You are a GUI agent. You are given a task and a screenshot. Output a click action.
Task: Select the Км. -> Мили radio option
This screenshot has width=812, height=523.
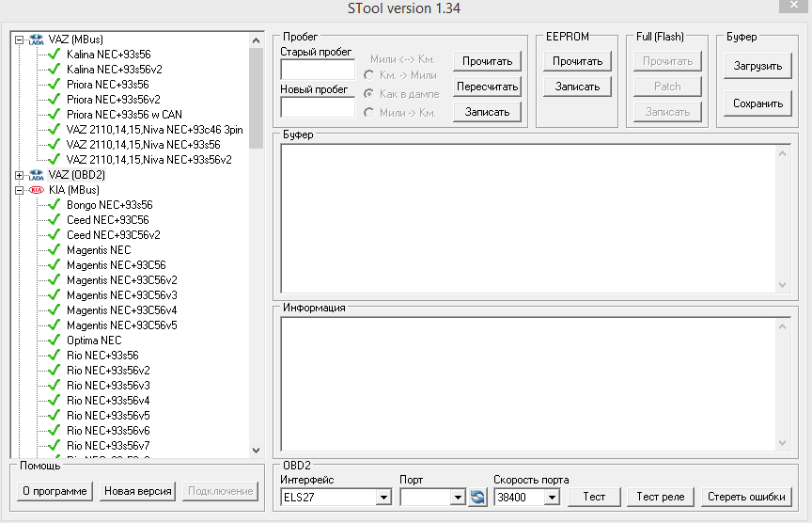click(x=368, y=75)
